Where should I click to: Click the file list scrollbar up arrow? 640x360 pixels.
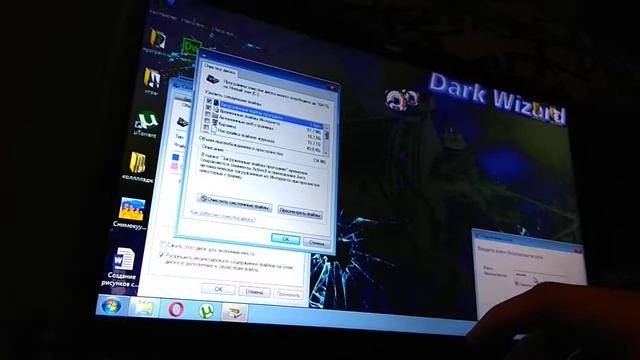[327, 127]
